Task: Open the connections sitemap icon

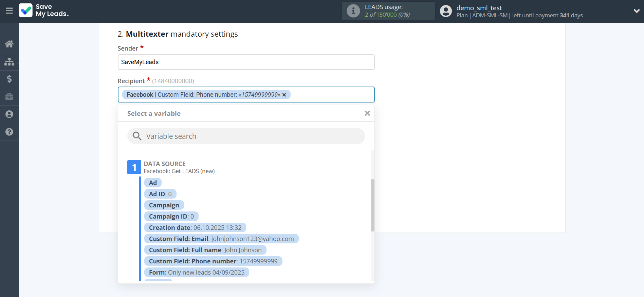Action: tap(9, 61)
